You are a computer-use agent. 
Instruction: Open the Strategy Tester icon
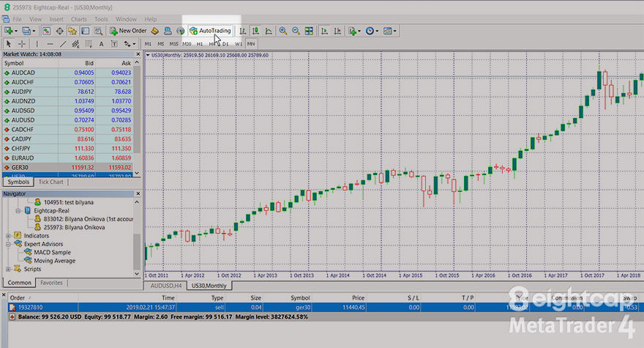(x=98, y=31)
